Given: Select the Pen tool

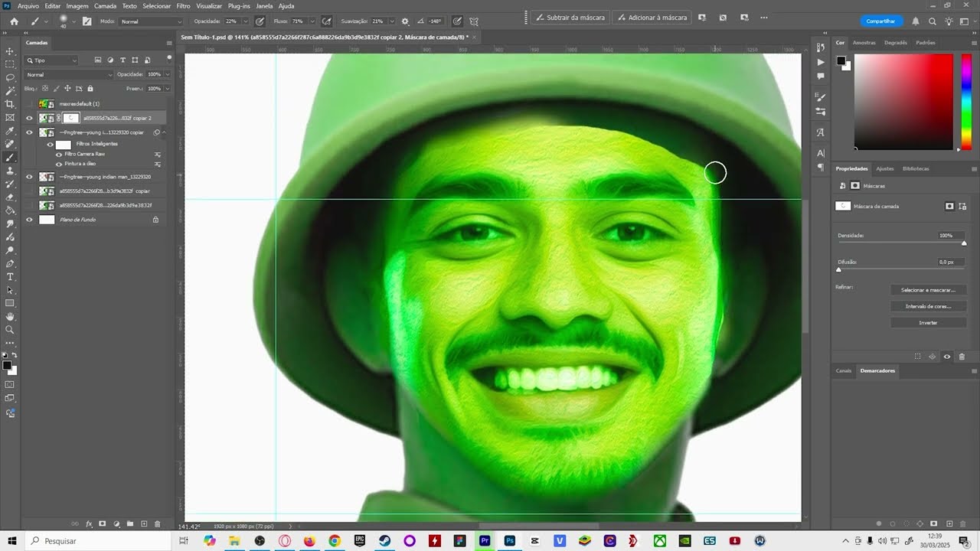Looking at the screenshot, I should click(10, 263).
